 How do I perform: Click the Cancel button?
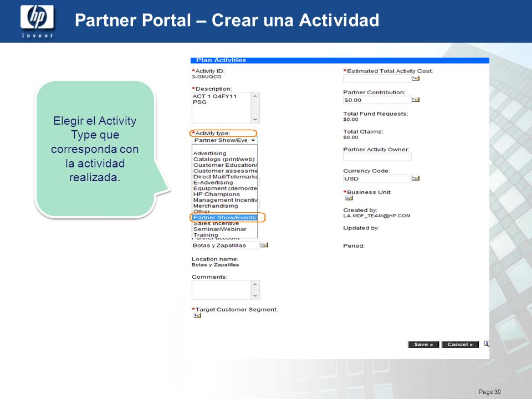click(460, 344)
